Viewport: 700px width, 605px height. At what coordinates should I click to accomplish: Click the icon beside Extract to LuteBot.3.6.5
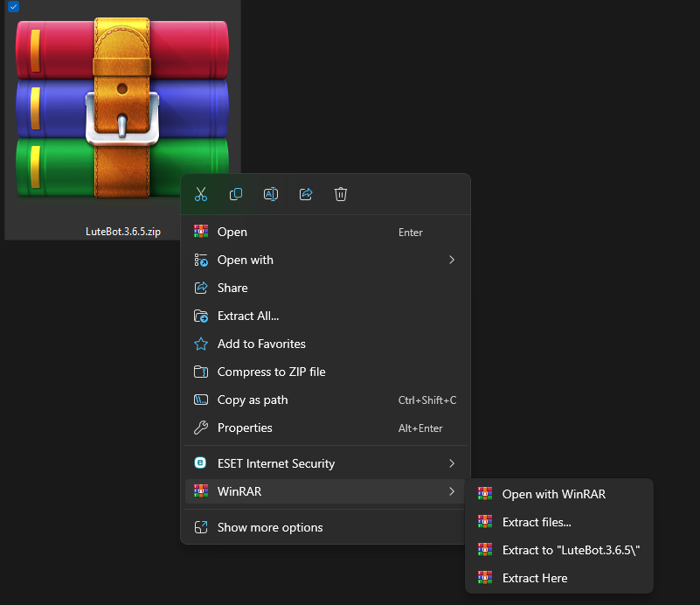(x=485, y=550)
